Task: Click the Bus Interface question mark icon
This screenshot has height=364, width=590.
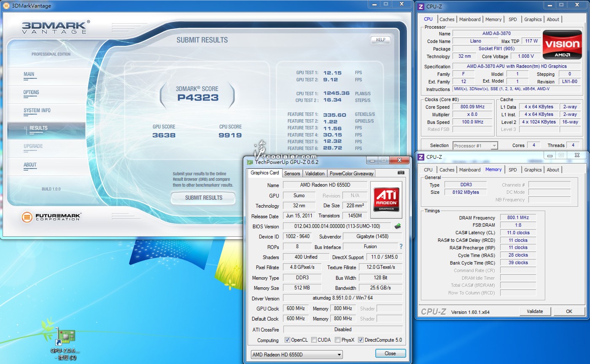Action: 401,246
